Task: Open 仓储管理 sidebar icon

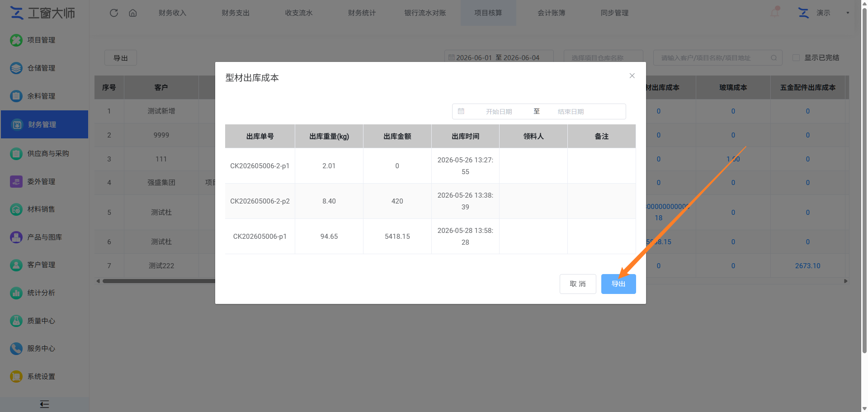Action: [16, 68]
